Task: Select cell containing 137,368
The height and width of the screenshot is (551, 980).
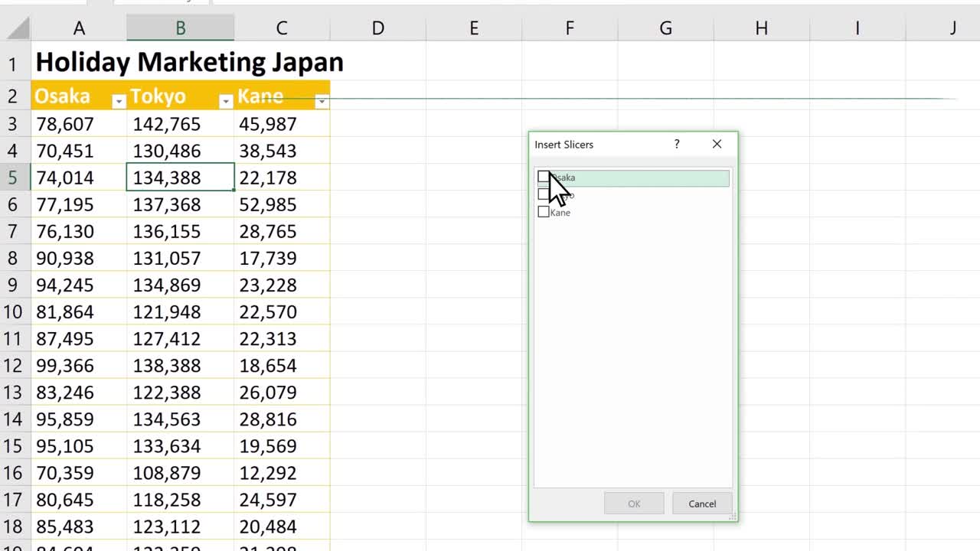Action: click(180, 204)
